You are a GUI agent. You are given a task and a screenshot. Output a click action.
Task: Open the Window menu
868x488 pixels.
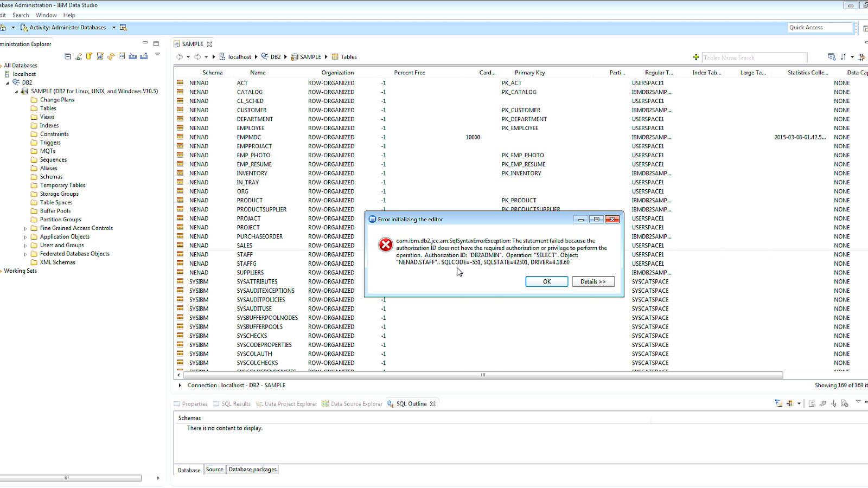[x=46, y=15]
